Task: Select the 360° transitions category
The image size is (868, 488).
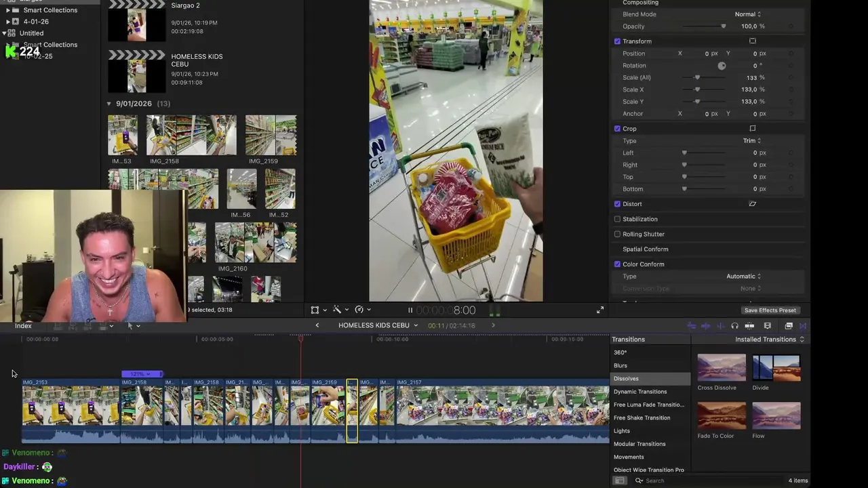Action: 620,352
